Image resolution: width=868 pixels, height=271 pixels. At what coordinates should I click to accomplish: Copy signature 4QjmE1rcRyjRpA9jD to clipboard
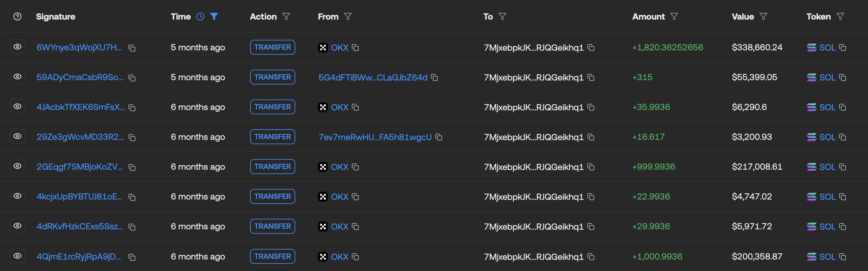(132, 258)
